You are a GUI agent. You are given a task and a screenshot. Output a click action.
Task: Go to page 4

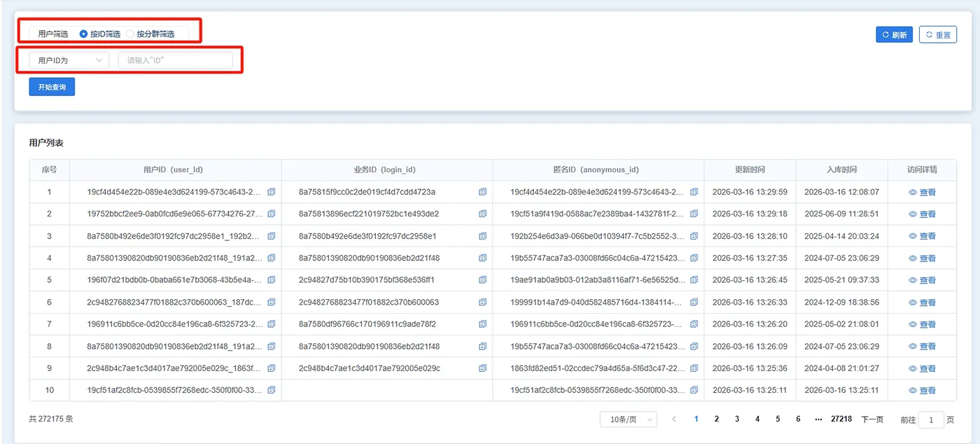coord(757,419)
